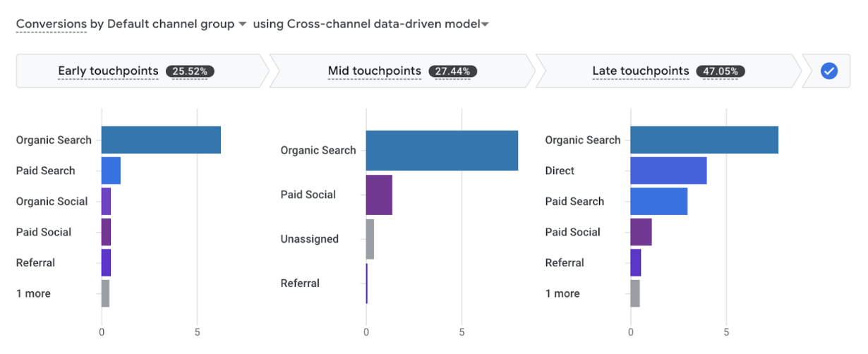Click Late touchpoints Direct bar
Image resolution: width=868 pixels, height=354 pixels.
[668, 171]
